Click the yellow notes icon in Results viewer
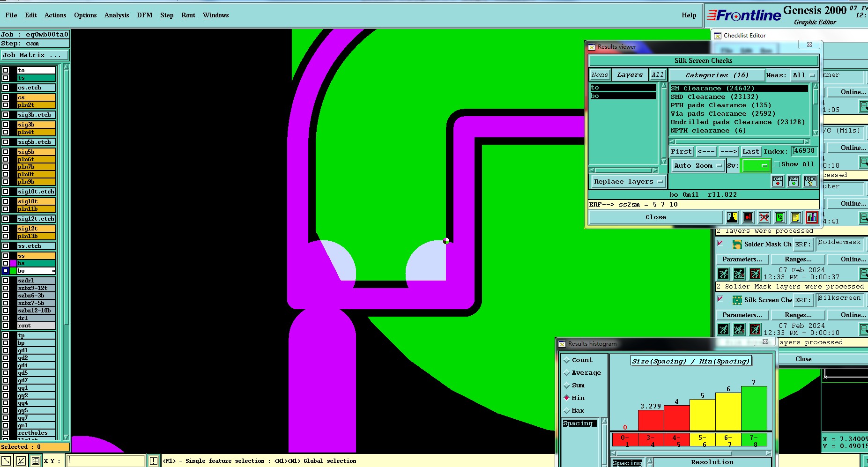The width and height of the screenshot is (868, 467). pyautogui.click(x=796, y=217)
